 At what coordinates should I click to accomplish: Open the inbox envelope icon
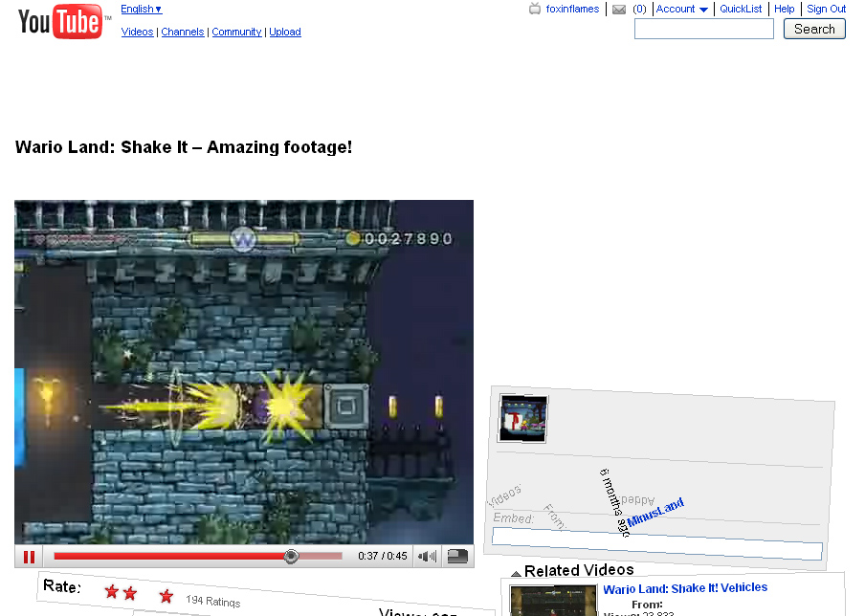619,10
